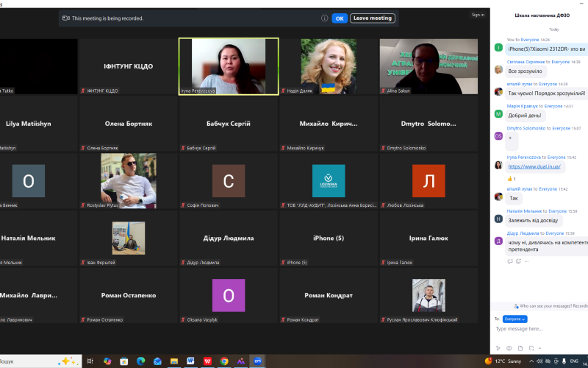Click sender name Iryna Perevozova in chat
The width and height of the screenshot is (588, 368).
524,158
